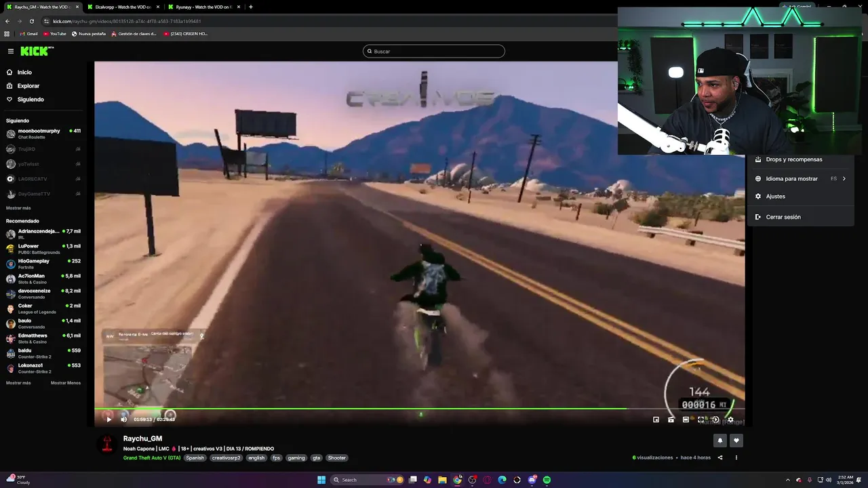Expand Mostrar más under Recomendado list
The width and height of the screenshot is (868, 488).
(x=18, y=383)
